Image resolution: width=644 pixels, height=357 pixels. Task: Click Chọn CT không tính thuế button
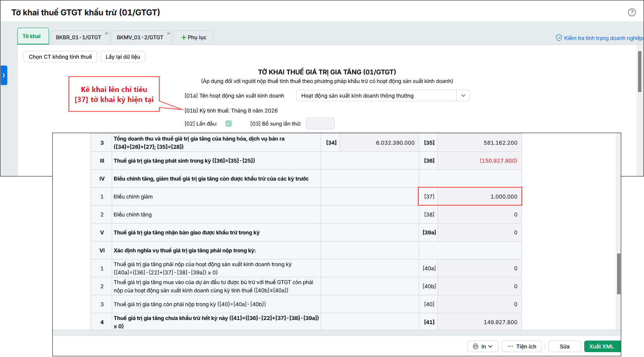coord(60,57)
